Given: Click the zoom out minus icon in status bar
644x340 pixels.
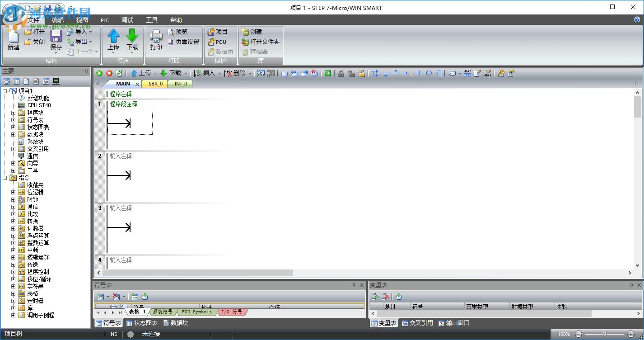Looking at the screenshot, I should coord(579,334).
